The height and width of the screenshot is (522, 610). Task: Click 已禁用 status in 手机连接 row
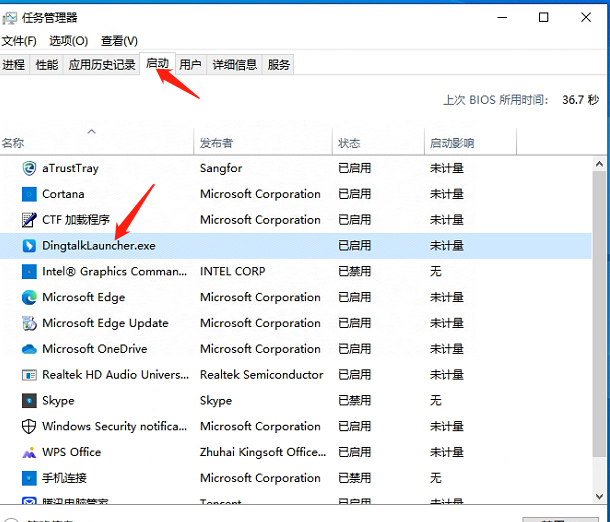tap(354, 478)
